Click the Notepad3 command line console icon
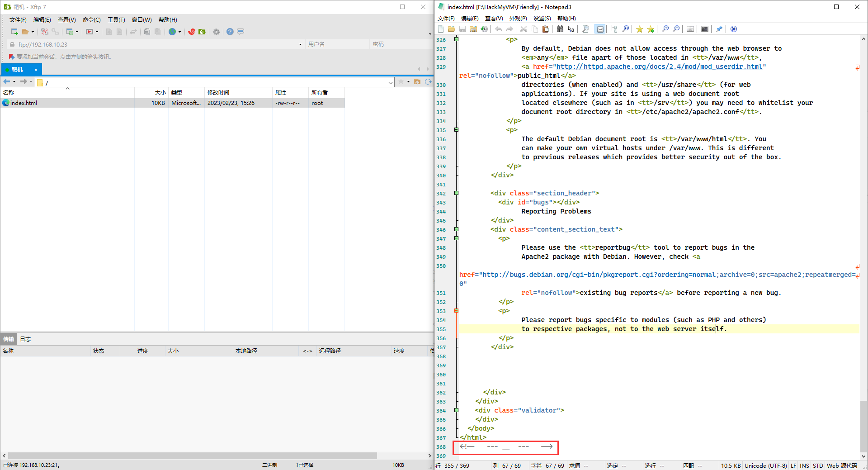This screenshot has height=470, width=868. click(705, 29)
